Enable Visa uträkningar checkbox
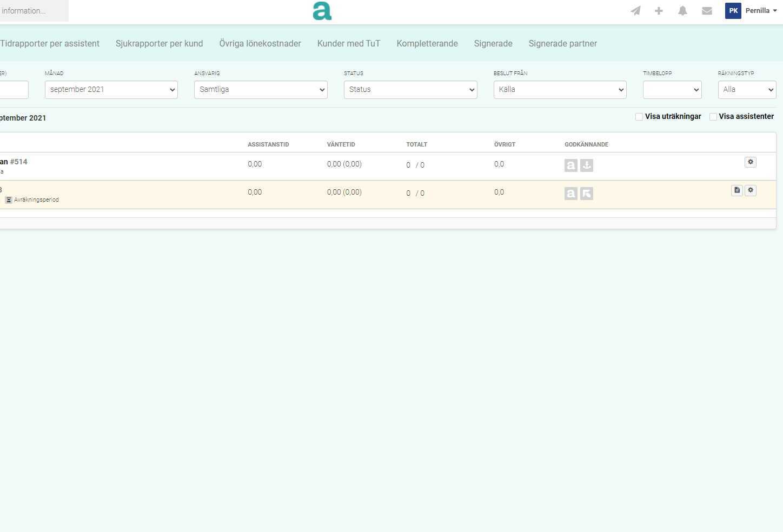 coord(639,117)
